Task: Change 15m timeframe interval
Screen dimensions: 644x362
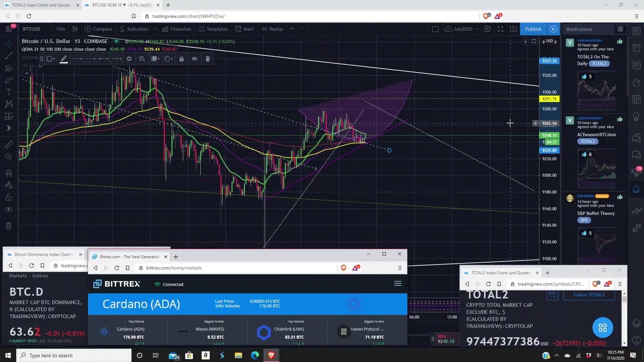Action: 60,29
